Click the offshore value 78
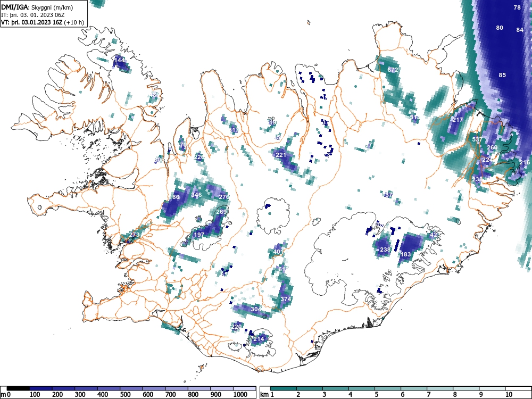The image size is (532, 399). point(517,7)
